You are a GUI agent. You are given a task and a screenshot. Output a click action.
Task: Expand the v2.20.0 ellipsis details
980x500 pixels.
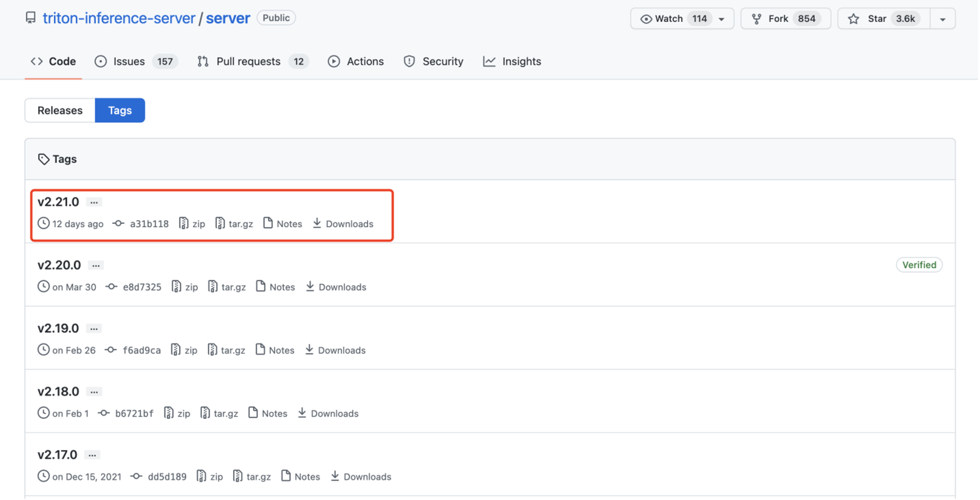tap(96, 265)
